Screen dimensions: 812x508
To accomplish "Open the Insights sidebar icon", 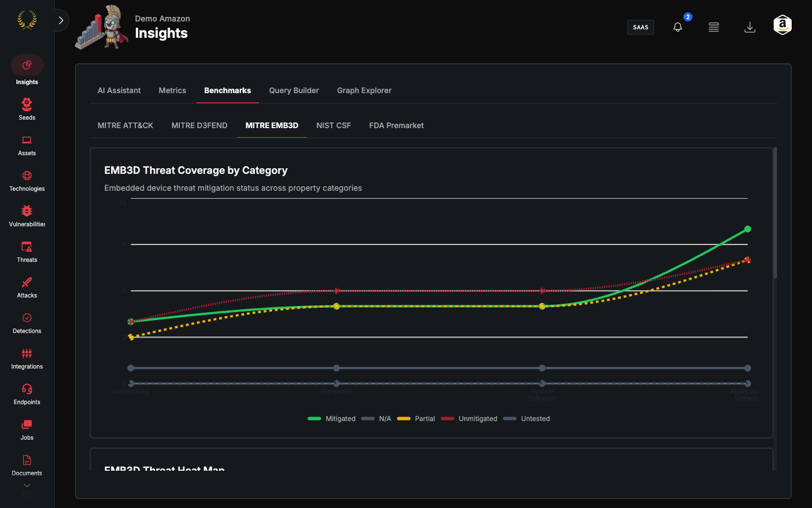I will tap(27, 65).
